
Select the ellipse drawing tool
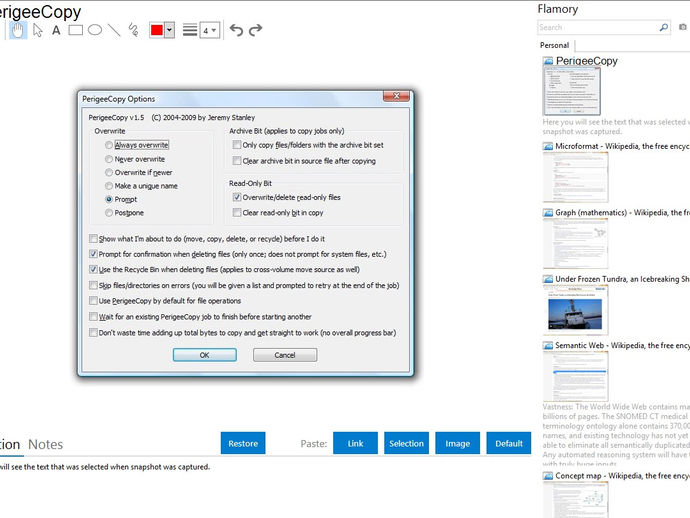coord(95,30)
